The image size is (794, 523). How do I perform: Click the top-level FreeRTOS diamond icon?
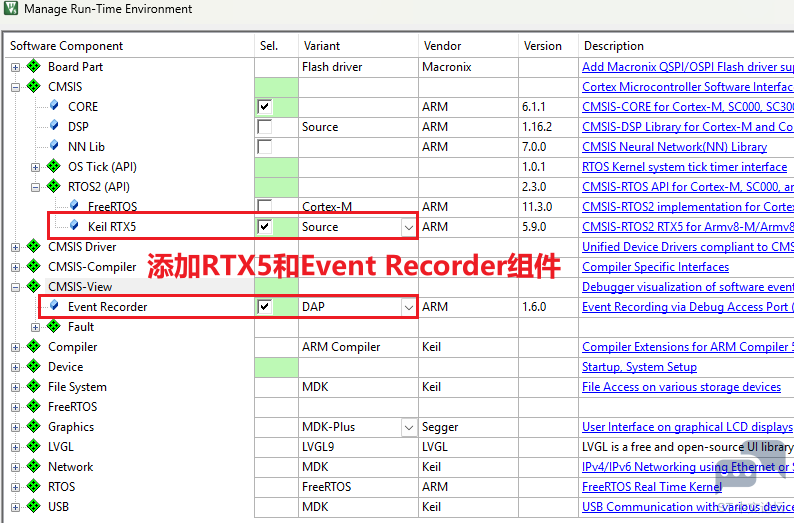(33, 406)
